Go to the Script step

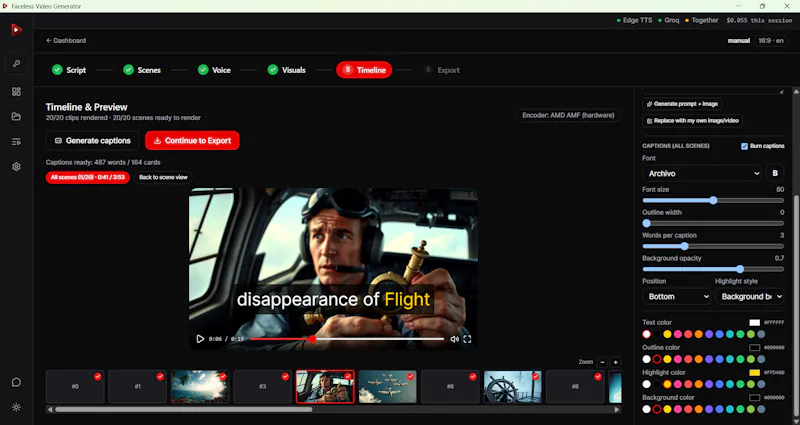[x=69, y=70]
